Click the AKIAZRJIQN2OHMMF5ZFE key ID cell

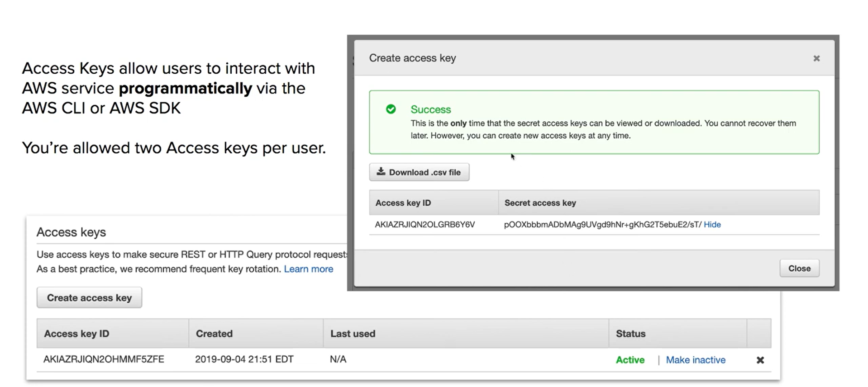[x=104, y=359]
